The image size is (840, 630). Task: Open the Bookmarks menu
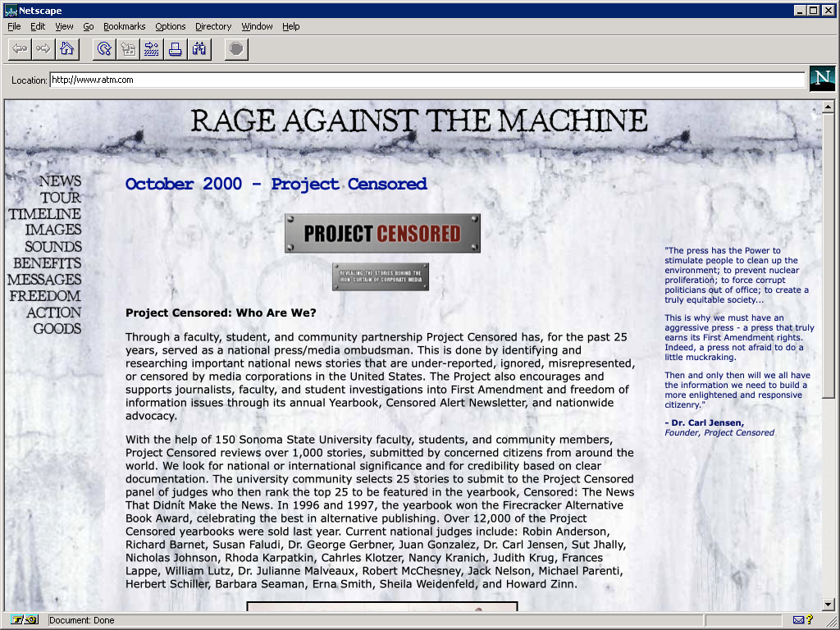[x=125, y=26]
